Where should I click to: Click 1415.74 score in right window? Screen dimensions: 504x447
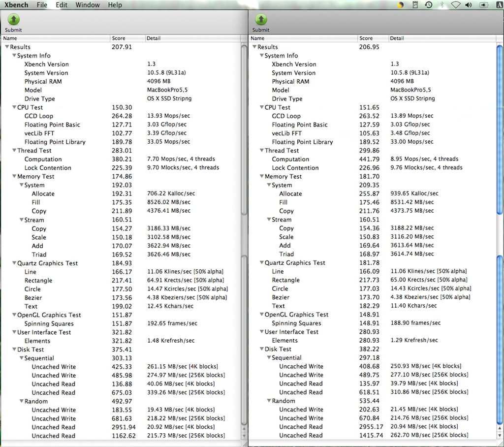[x=371, y=435]
